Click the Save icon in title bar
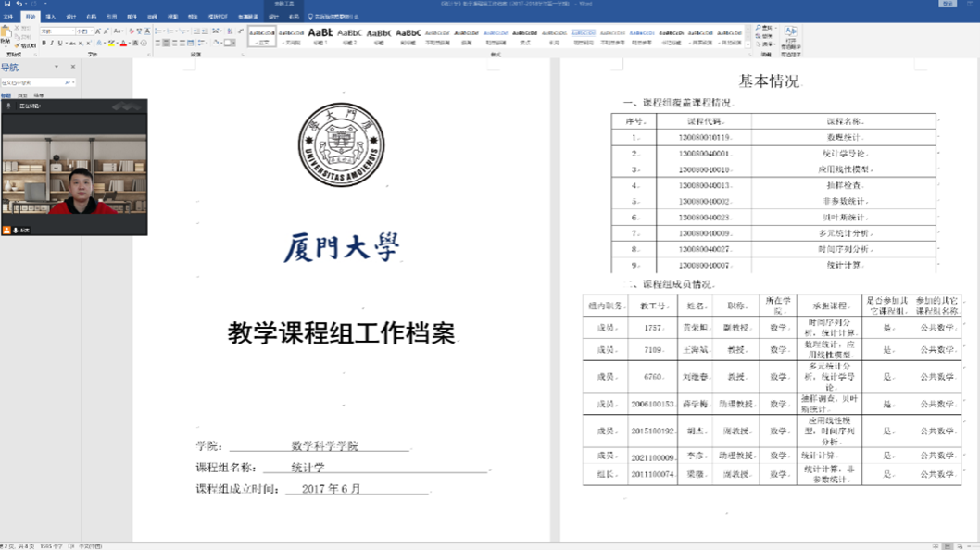980x550 pixels. (6, 4)
